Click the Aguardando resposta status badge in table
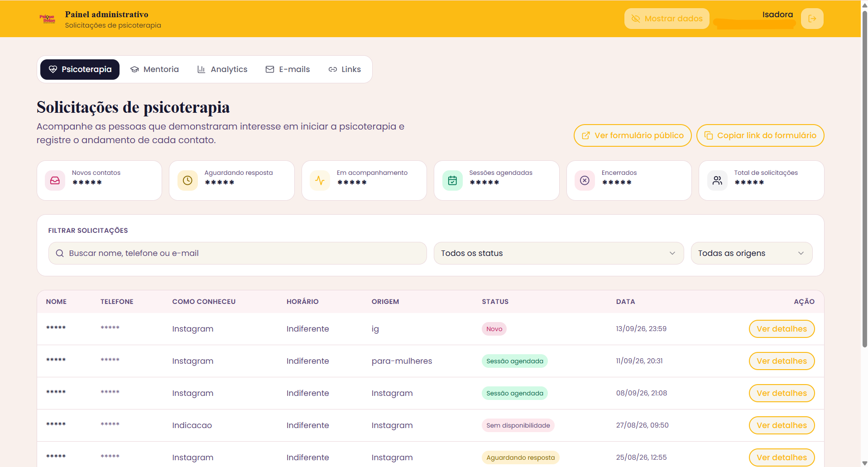Image resolution: width=868 pixels, height=467 pixels. pos(520,457)
